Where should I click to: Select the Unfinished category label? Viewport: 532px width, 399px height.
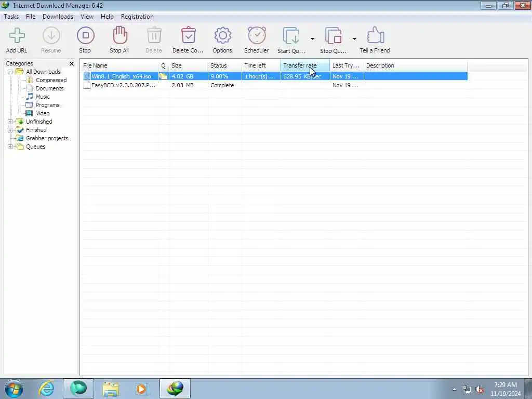coord(39,122)
